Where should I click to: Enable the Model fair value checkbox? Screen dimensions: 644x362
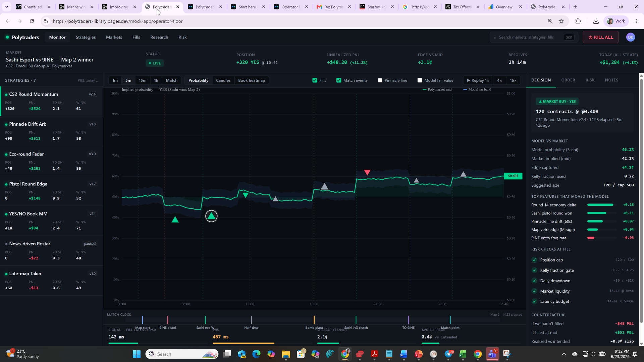[x=420, y=80]
